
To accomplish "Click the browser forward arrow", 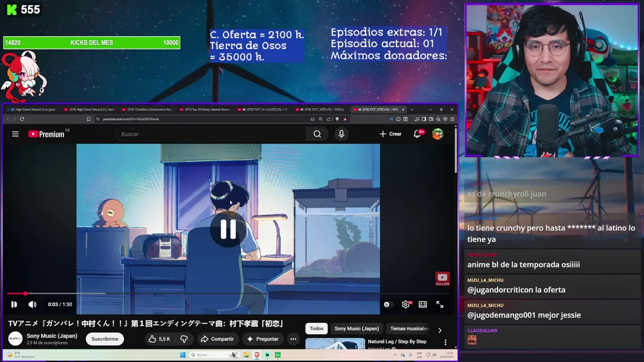I will (x=15, y=119).
